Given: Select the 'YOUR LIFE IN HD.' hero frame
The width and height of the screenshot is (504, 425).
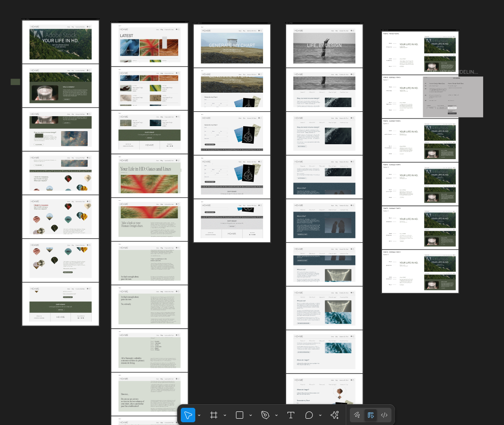Looking at the screenshot, I should [x=61, y=42].
